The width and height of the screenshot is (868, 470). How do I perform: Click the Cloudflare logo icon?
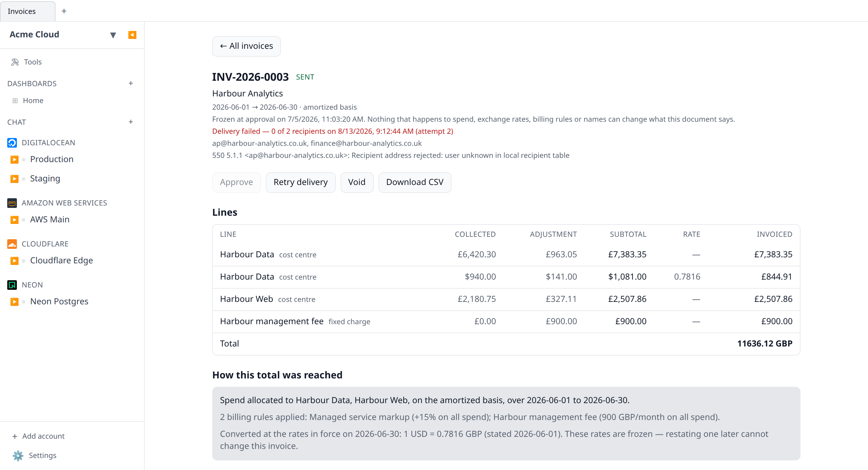12,244
